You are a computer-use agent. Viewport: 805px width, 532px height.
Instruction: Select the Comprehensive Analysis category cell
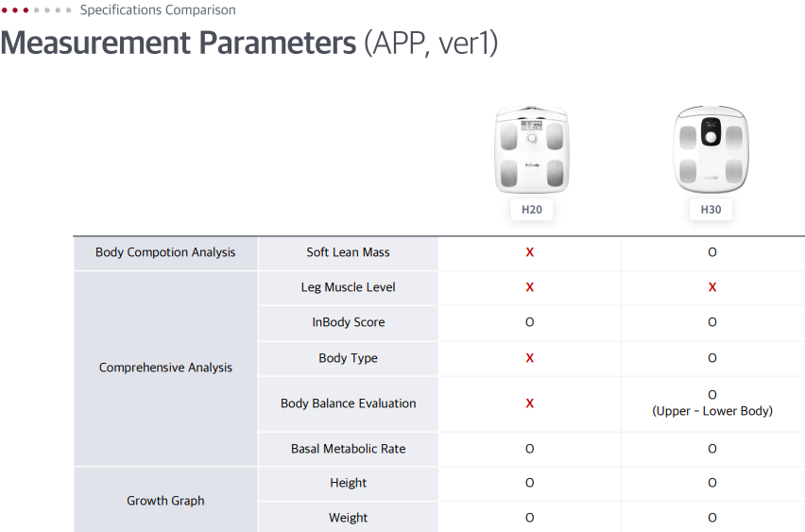165,368
